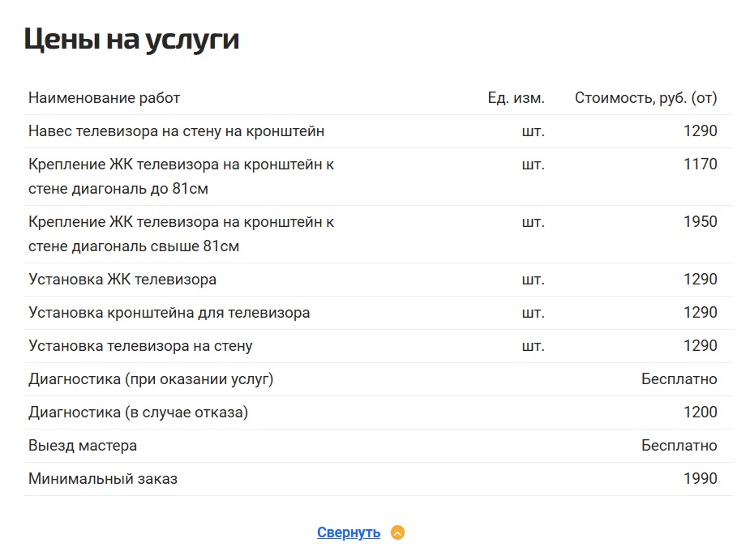This screenshot has width=750, height=560.
Task: Click the "Установка телевизора на стену" row
Action: (141, 346)
